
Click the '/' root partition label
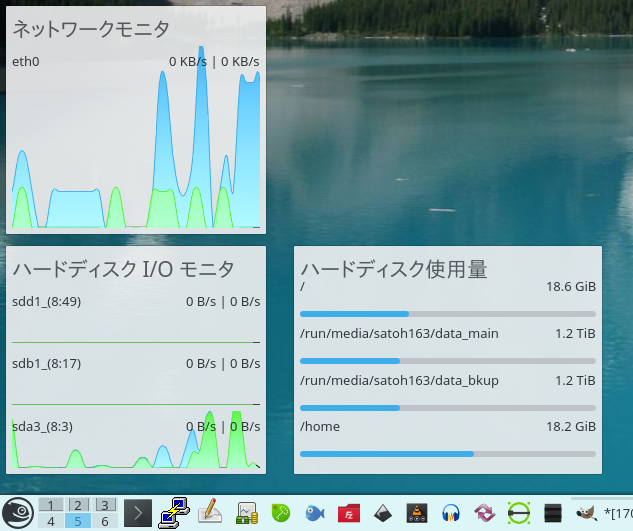(x=302, y=287)
